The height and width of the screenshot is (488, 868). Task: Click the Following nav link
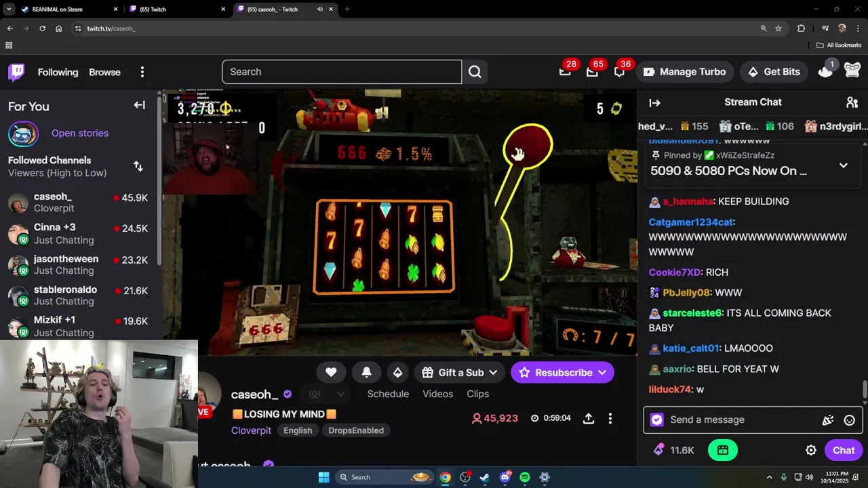point(58,72)
